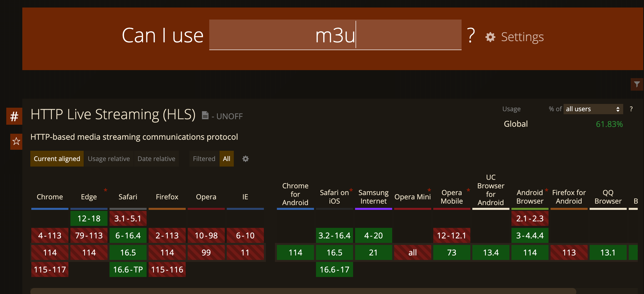Select Opera 99 cell
Viewport: 644px width, 294px height.
pos(206,252)
